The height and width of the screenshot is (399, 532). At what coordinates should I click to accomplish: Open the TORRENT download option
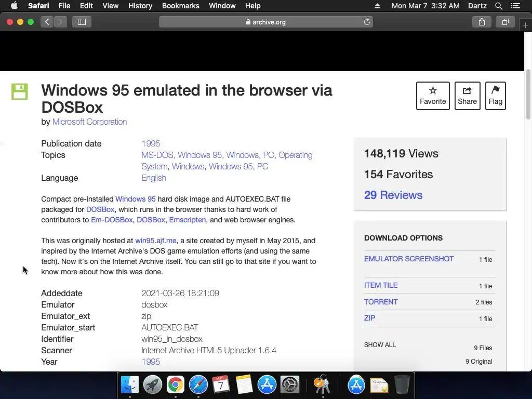pyautogui.click(x=381, y=302)
